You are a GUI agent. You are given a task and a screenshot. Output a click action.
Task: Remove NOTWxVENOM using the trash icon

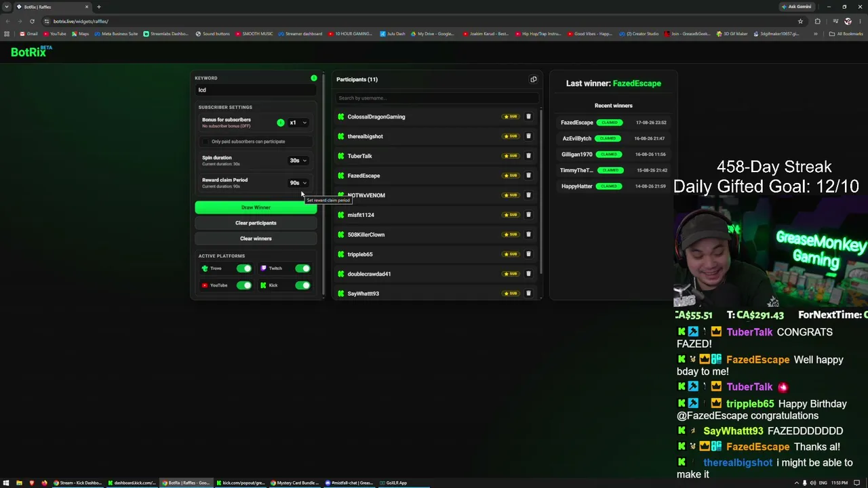pos(528,195)
